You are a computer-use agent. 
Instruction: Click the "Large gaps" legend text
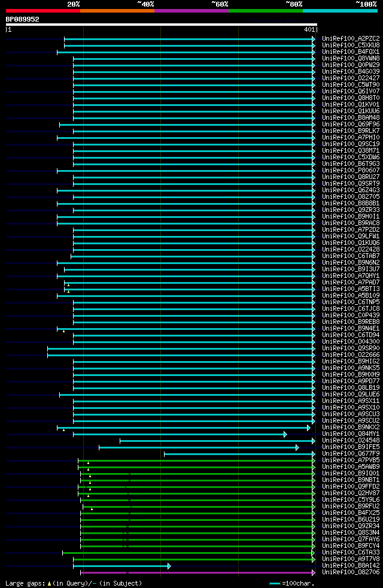coord(26,583)
